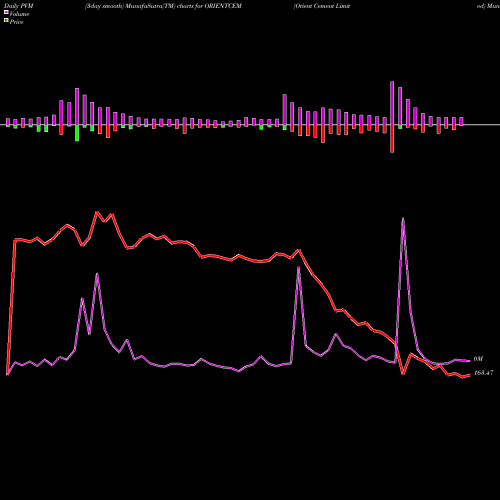This screenshot has height=500, width=500.
Task: Click the longest green downward bar
Action: pos(77,133)
